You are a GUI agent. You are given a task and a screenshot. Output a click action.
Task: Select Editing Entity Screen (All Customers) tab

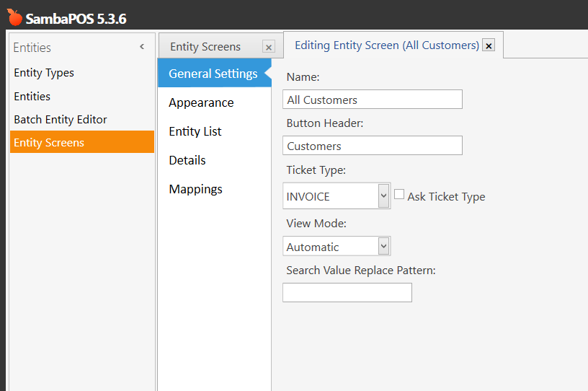pyautogui.click(x=387, y=45)
